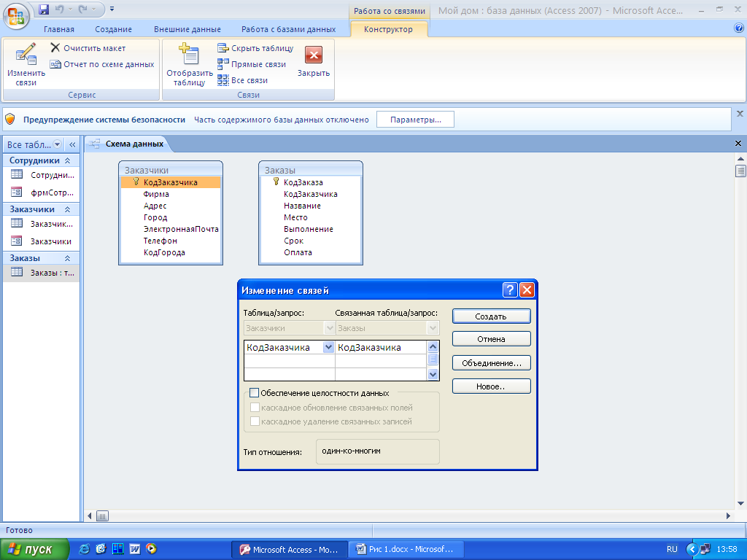The width and height of the screenshot is (747, 560).
Task: Select КодЗаказчика field in Заказы table
Action: click(311, 194)
